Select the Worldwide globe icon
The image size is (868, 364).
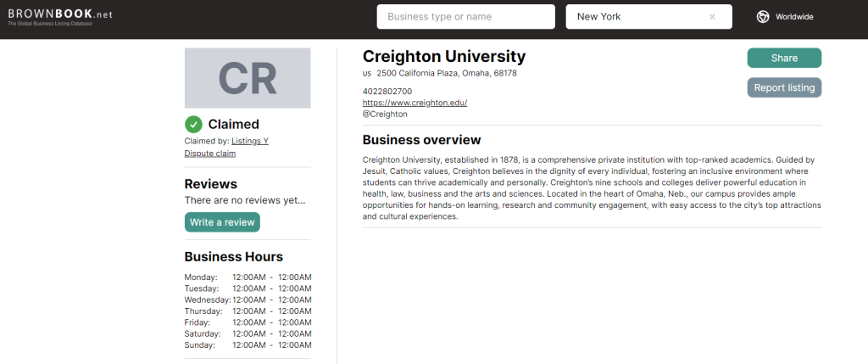click(763, 17)
